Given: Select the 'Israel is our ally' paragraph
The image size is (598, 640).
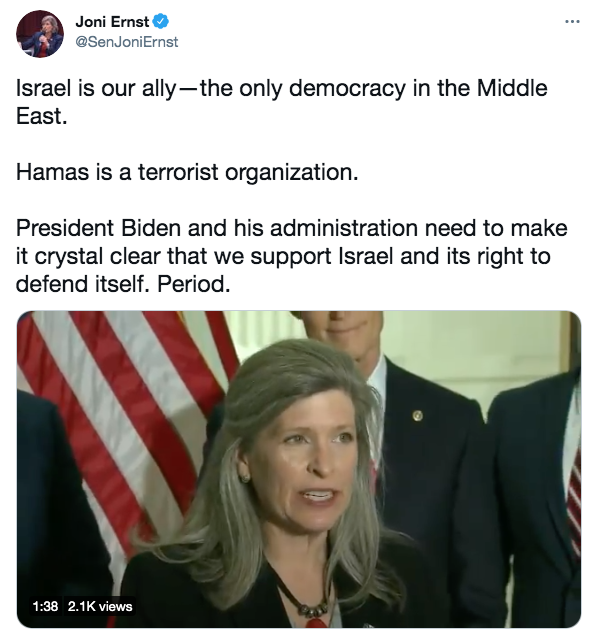Looking at the screenshot, I should (x=282, y=102).
